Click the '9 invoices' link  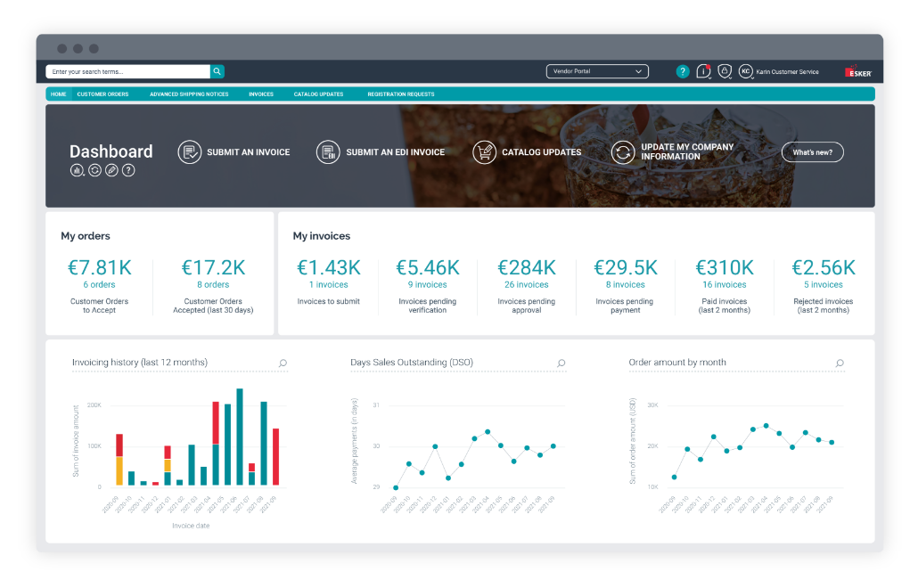[x=428, y=285]
